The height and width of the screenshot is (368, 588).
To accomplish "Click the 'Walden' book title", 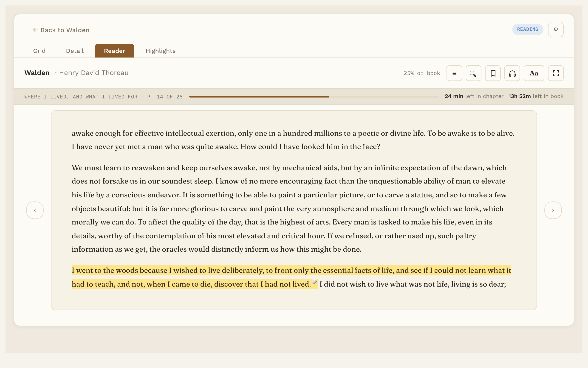I will [37, 73].
